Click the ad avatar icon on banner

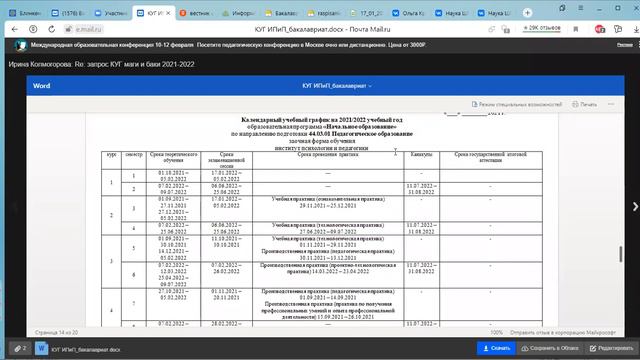(x=20, y=45)
